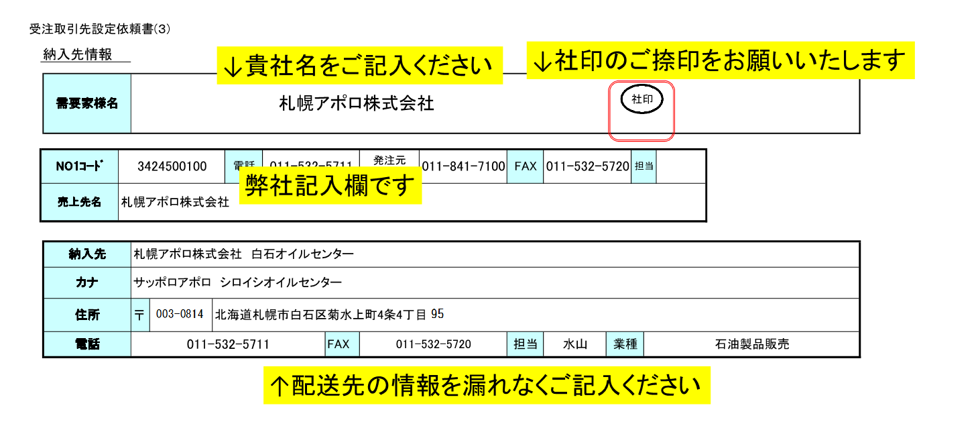Screen dimensions: 980x424
Task: Select the address 北海道札幌市白石区菊水上町4条4丁目 95
Action: click(x=329, y=314)
